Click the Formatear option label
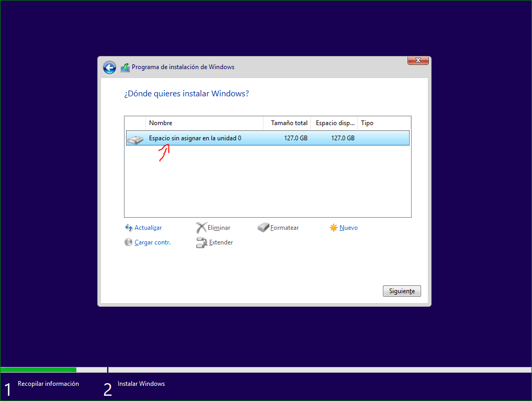Screen dimensions: 532x401 (x=285, y=228)
